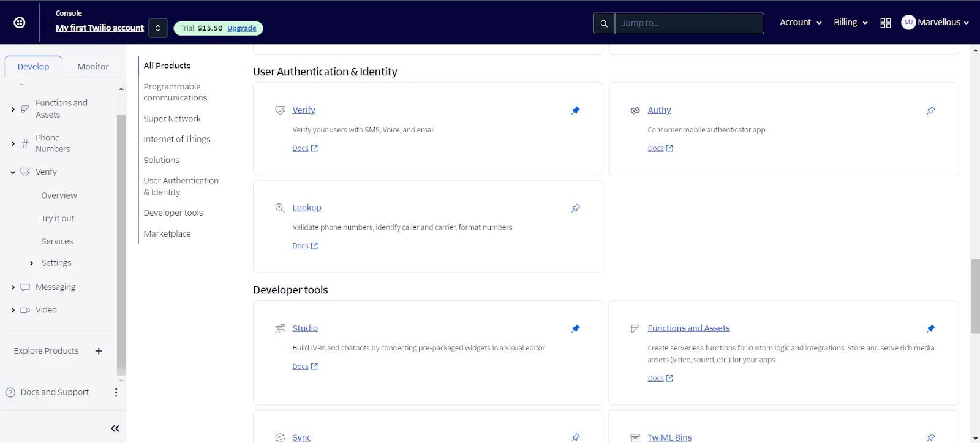Open Try it out under Verify
The image size is (980, 443).
[58, 218]
